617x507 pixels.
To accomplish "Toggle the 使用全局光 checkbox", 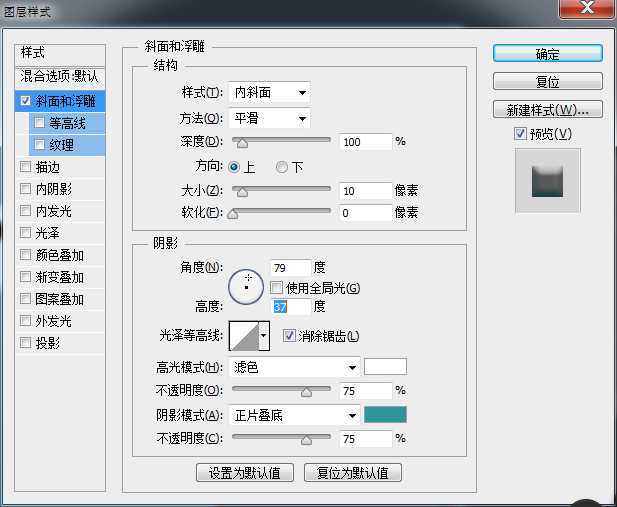I will point(277,288).
